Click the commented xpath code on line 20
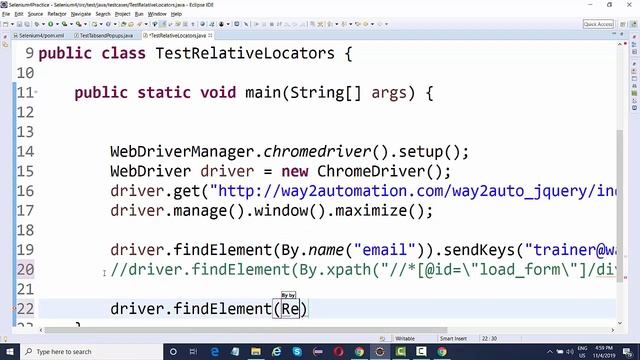 tap(363, 269)
